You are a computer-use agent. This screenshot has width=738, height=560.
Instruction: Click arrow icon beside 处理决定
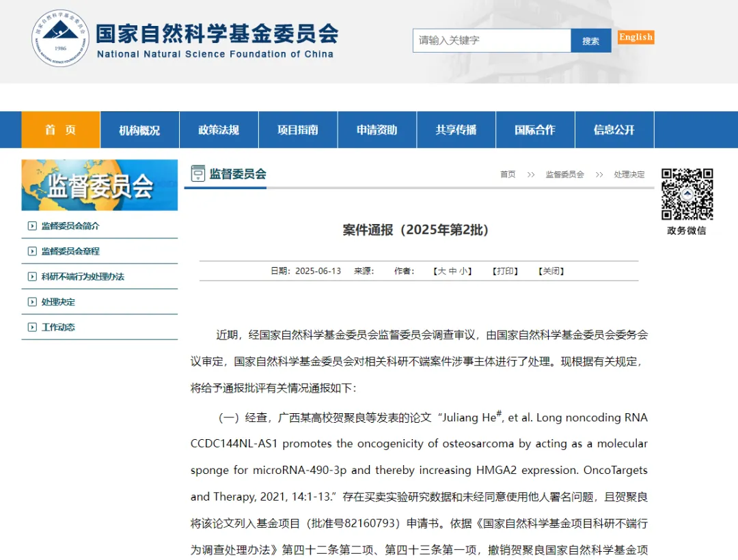[32, 302]
